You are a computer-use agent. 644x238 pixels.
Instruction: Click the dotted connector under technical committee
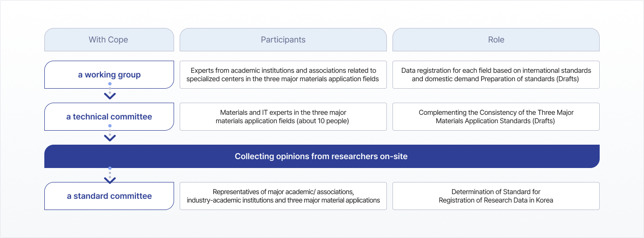[110, 130]
